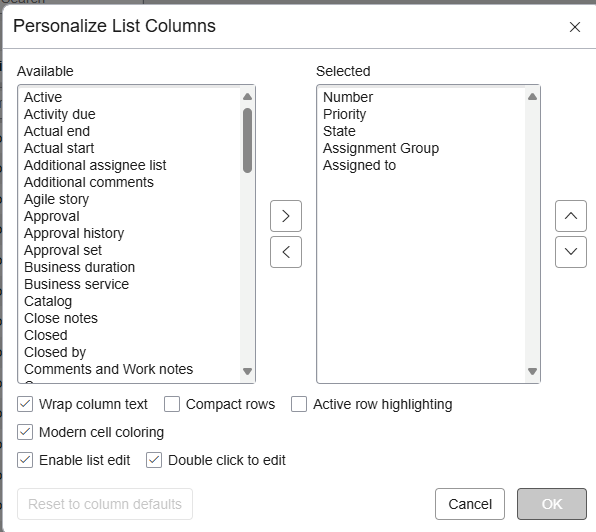Click Selected list scroll-up arrow

tap(532, 97)
